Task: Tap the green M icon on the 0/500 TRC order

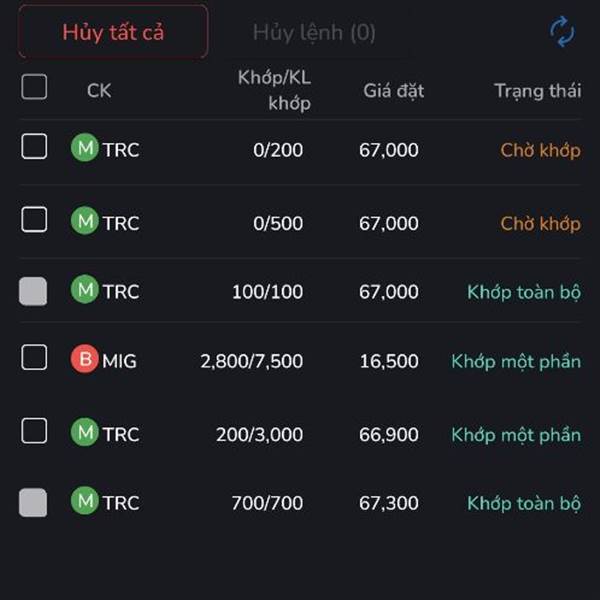Action: point(85,221)
